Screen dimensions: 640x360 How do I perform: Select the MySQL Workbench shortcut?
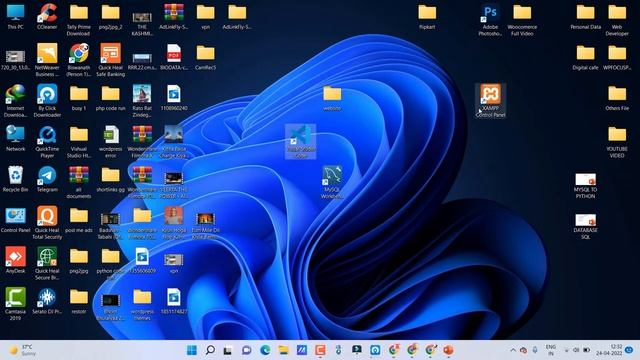332,182
